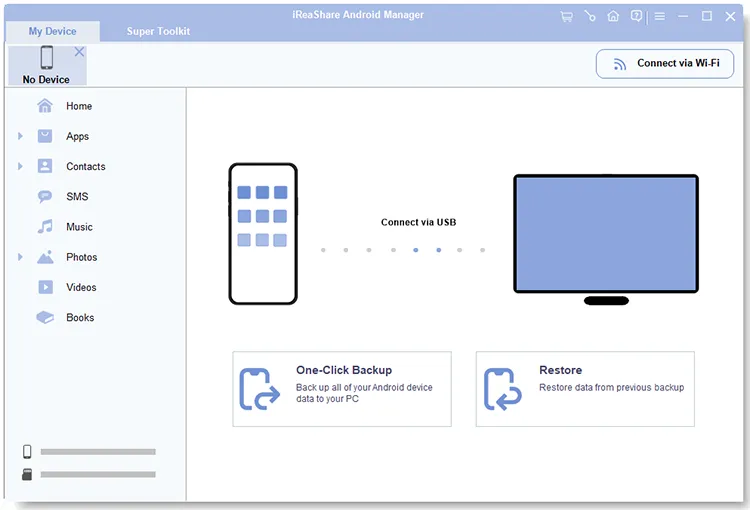The height and width of the screenshot is (510, 750).
Task: Click the Apps bag icon
Action: point(45,136)
